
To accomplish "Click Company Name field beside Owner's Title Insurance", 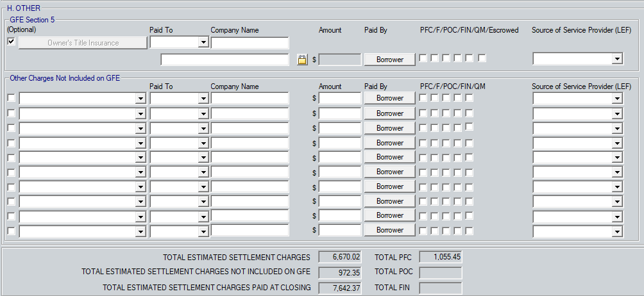I will (250, 43).
